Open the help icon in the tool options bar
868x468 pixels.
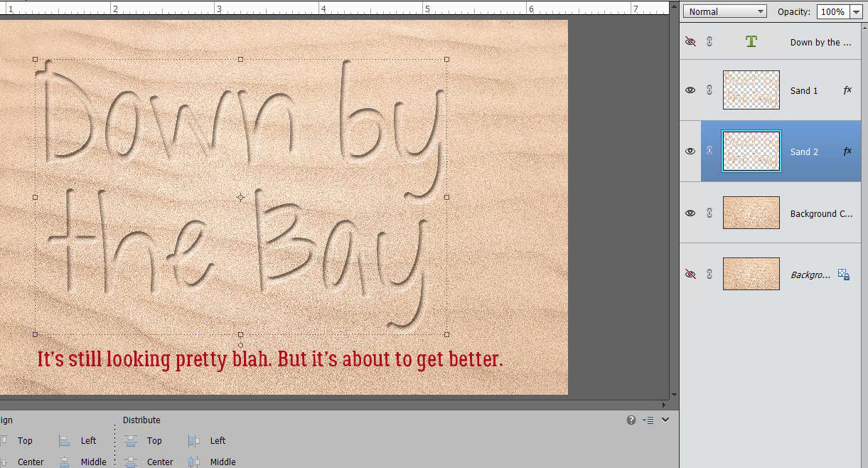631,420
